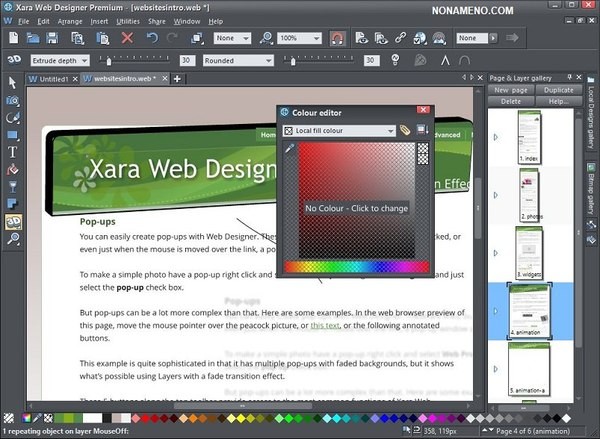Switch to the Untitled1 document tab

[48, 78]
